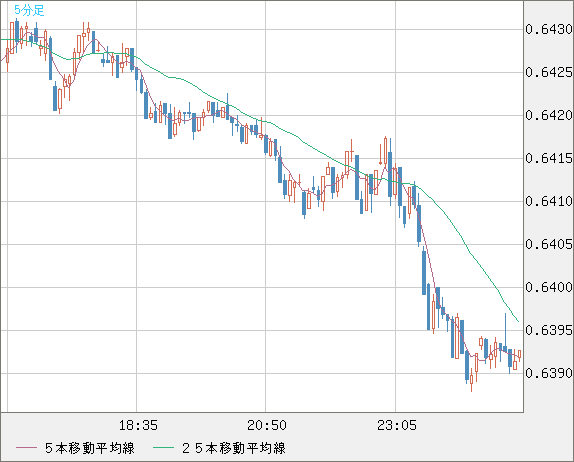The image size is (574, 462).
Task: Click the 0.6425 price axis label
Action: pos(549,72)
